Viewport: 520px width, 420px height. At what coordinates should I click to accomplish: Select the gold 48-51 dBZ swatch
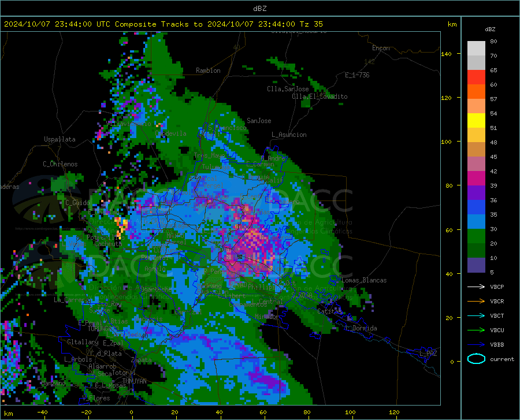476,135
